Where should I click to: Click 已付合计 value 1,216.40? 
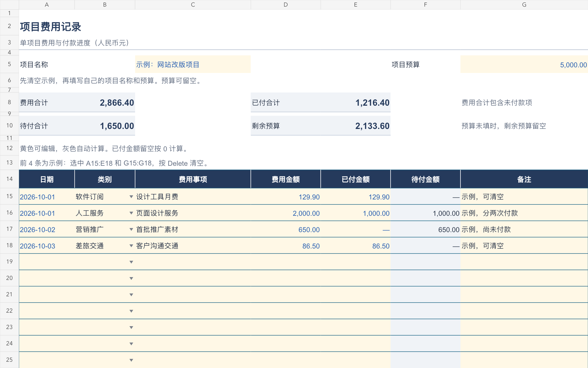[372, 103]
